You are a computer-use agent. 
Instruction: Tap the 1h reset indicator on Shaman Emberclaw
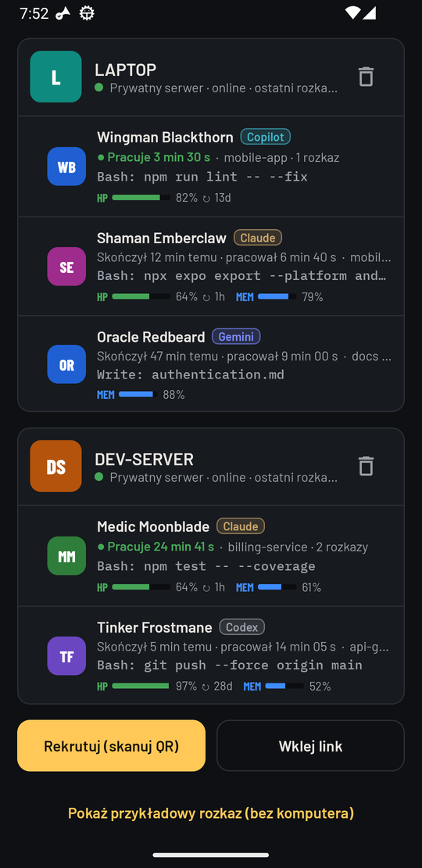tap(213, 296)
